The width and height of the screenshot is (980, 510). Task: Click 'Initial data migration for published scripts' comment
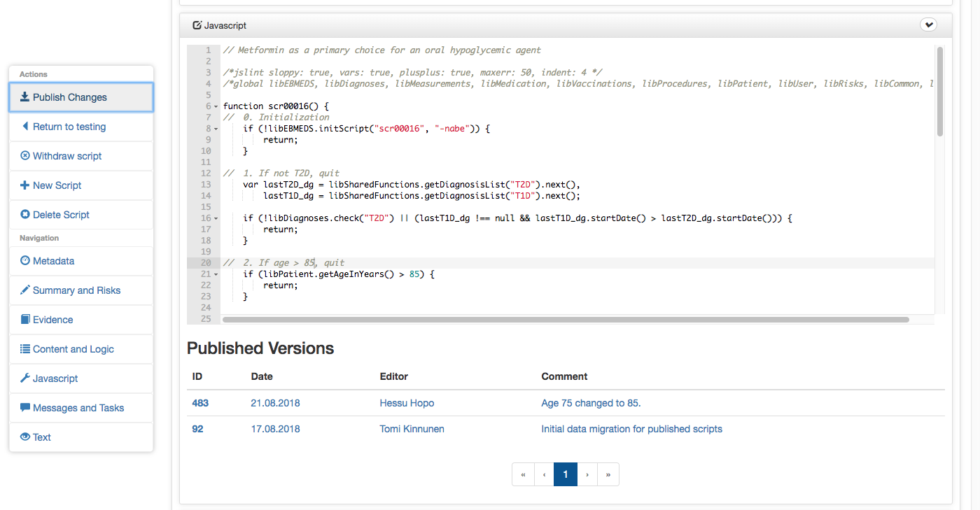click(631, 429)
